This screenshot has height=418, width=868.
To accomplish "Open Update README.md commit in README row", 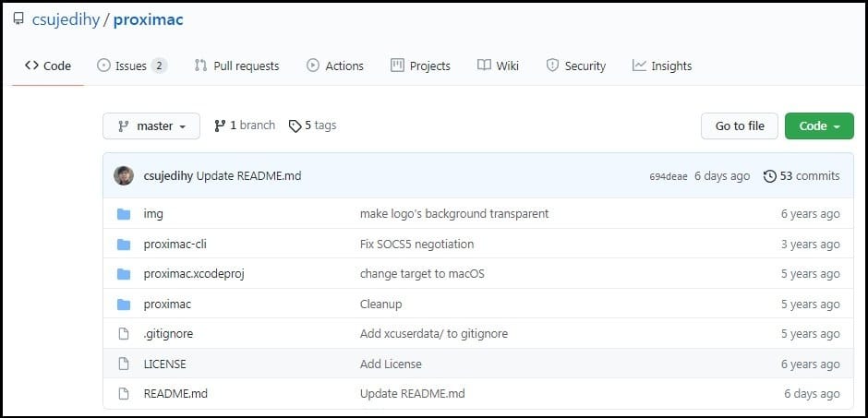I will pos(413,394).
